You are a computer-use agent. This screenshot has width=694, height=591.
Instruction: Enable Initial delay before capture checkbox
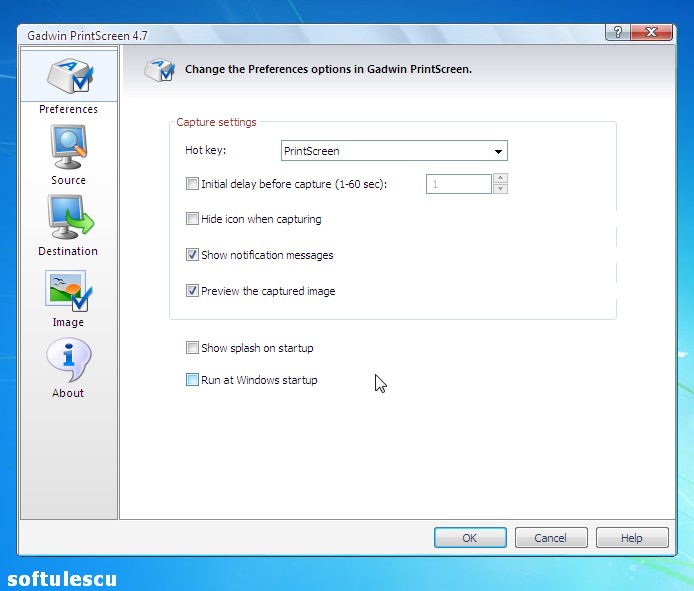coord(192,184)
